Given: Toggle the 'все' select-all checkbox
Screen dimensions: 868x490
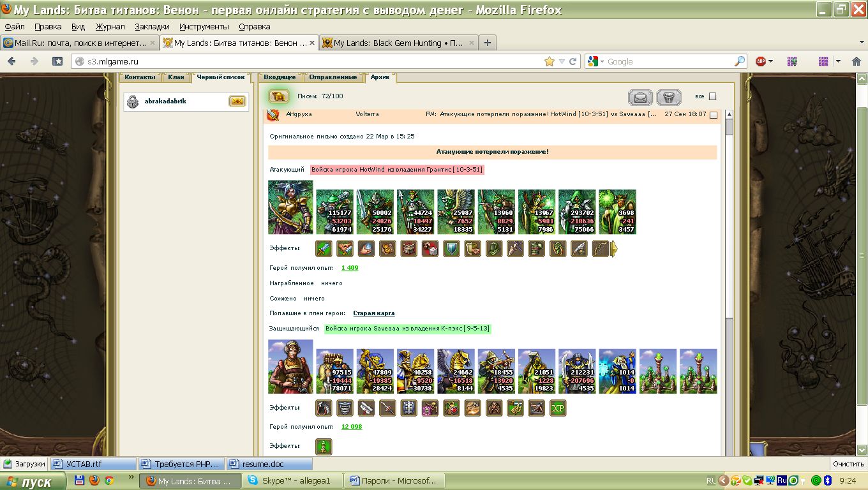Looking at the screenshot, I should (713, 96).
